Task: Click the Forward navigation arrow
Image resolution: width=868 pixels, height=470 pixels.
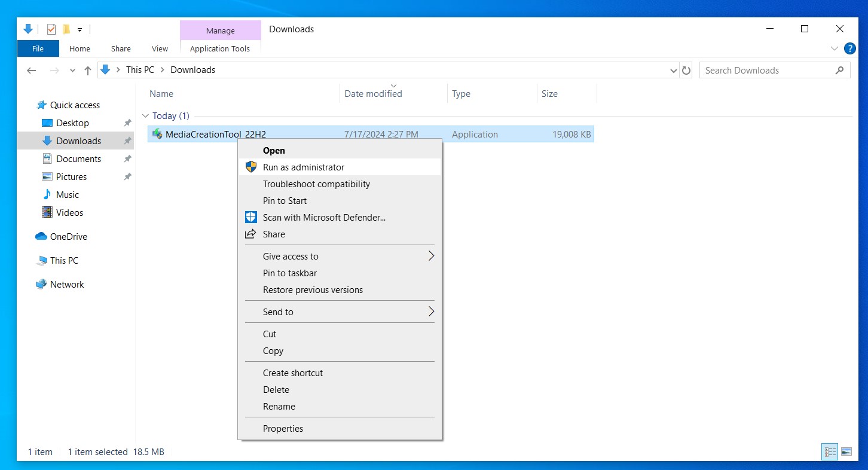Action: coord(54,70)
